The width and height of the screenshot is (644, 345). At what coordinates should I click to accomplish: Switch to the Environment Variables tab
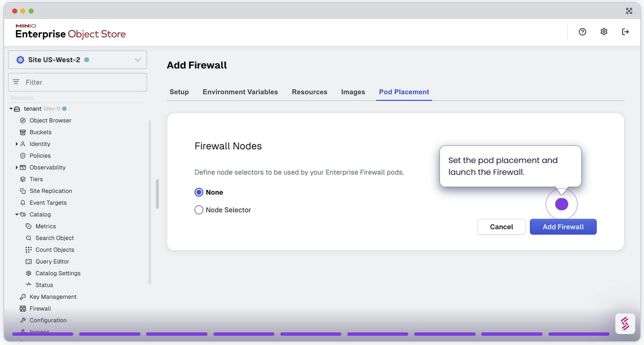click(x=240, y=92)
